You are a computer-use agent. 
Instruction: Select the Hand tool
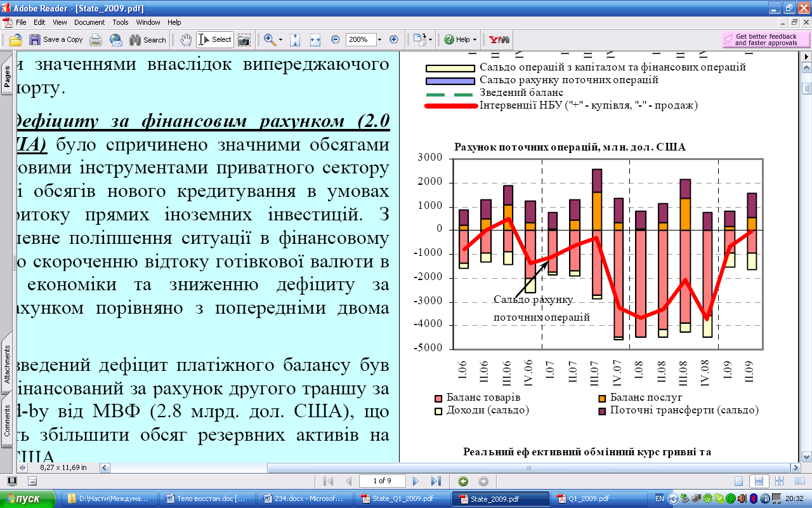(186, 39)
